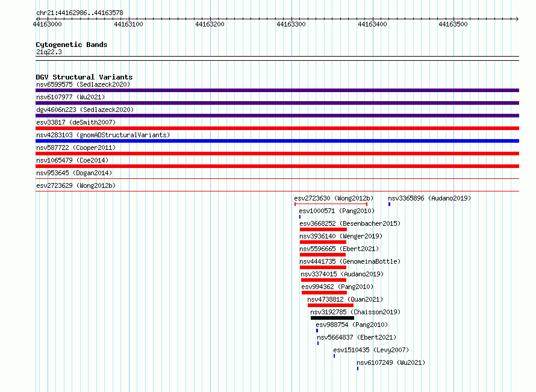Select the nsv953645 (Dogan2014) label
This screenshot has height=392, width=536.
point(74,173)
